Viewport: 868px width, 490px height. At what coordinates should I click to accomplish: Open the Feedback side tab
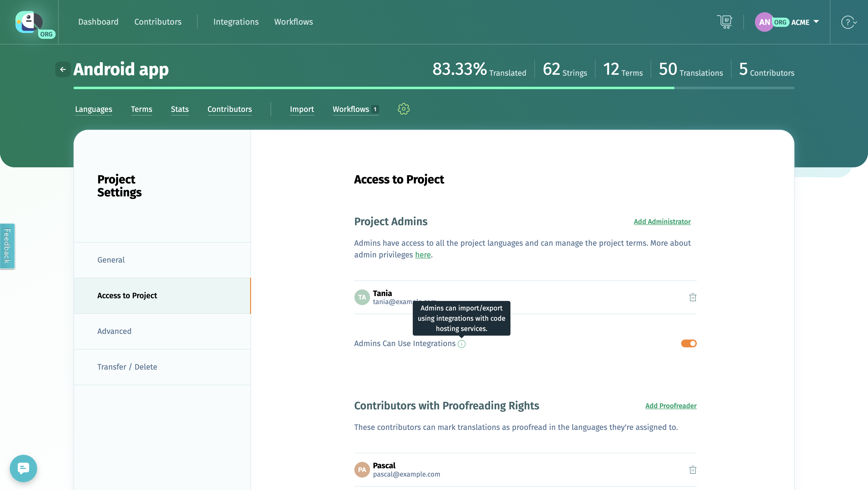click(7, 246)
